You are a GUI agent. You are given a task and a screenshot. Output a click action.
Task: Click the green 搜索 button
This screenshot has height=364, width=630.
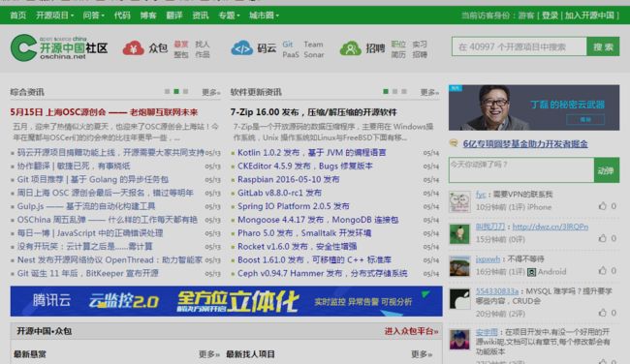tap(603, 46)
